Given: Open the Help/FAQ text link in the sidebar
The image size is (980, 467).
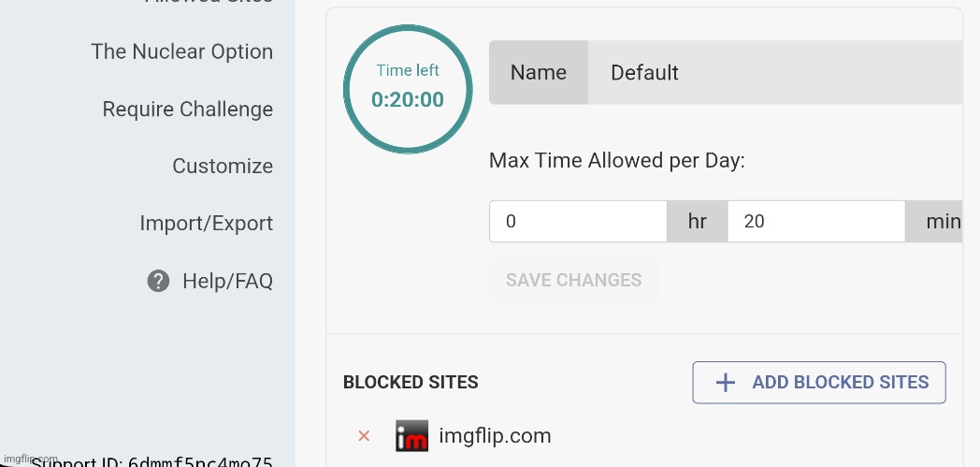Looking at the screenshot, I should [x=227, y=281].
